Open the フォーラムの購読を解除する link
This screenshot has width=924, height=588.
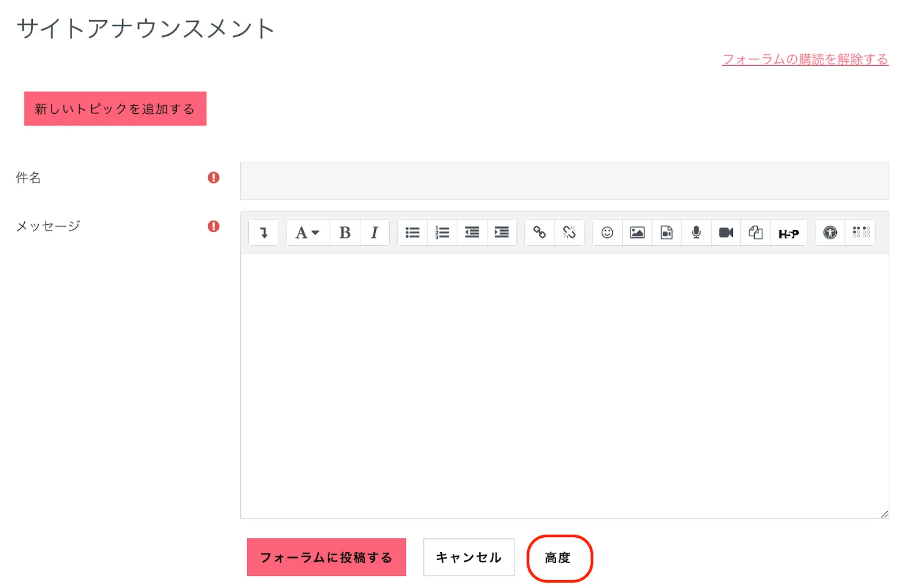click(x=804, y=59)
